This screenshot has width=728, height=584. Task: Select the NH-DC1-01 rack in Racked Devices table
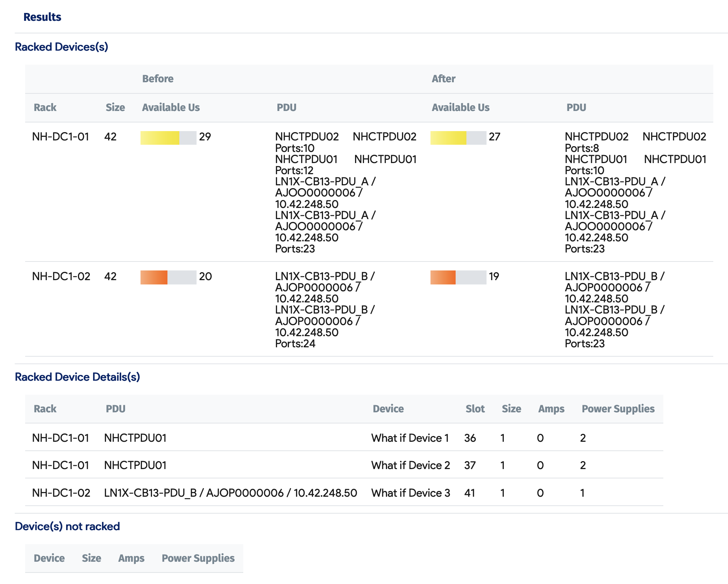click(x=60, y=136)
